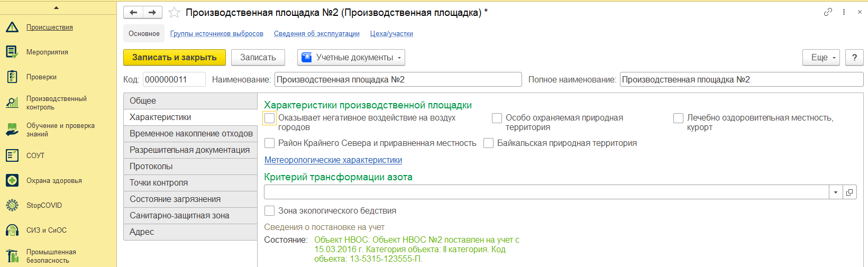Select Адрес section
This screenshot has height=267, width=868.
(190, 232)
